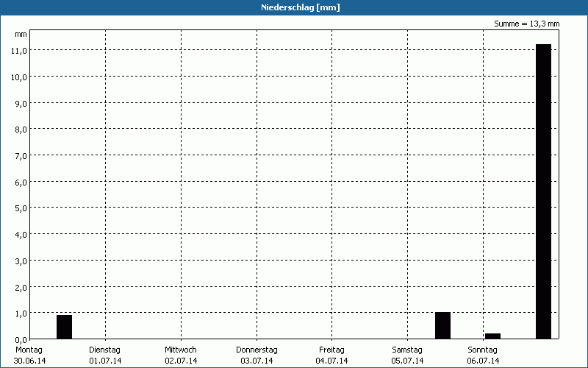Image resolution: width=588 pixels, height=368 pixels.
Task: Click the 'Sonntag' axis label
Action: (x=482, y=350)
